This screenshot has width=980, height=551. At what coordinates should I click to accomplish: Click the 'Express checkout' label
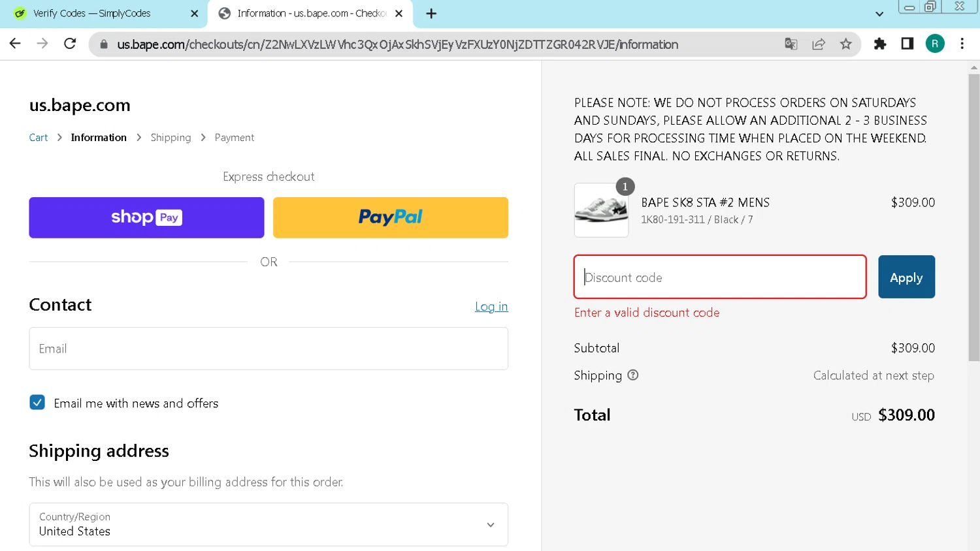coord(269,177)
